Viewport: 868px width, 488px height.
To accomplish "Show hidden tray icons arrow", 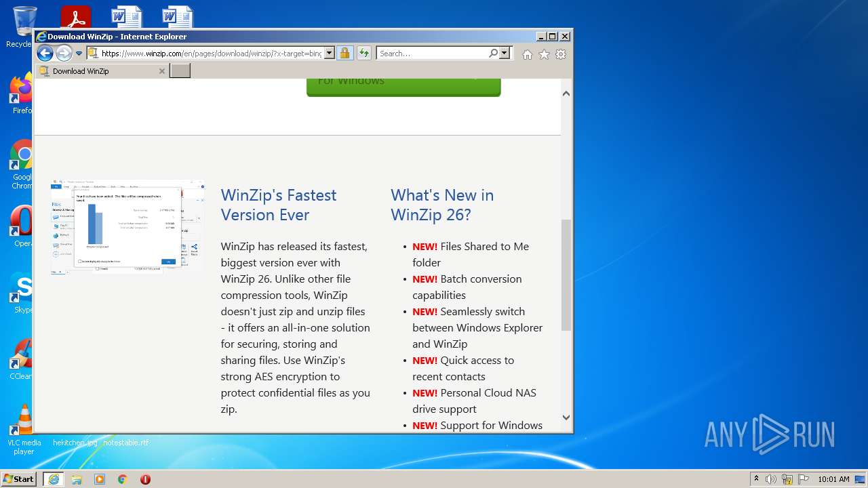I will click(756, 479).
